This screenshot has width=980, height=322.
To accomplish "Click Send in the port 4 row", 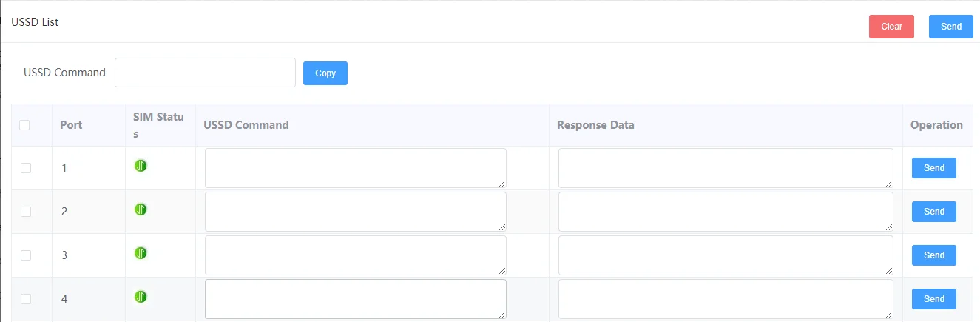I will click(933, 299).
